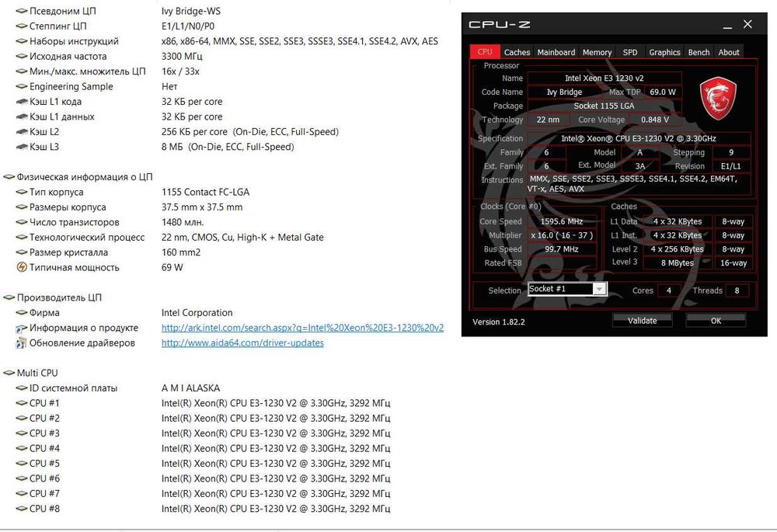Click the icon beside Тип корпуса
Image resolution: width=777 pixels, height=532 pixels.
22,192
